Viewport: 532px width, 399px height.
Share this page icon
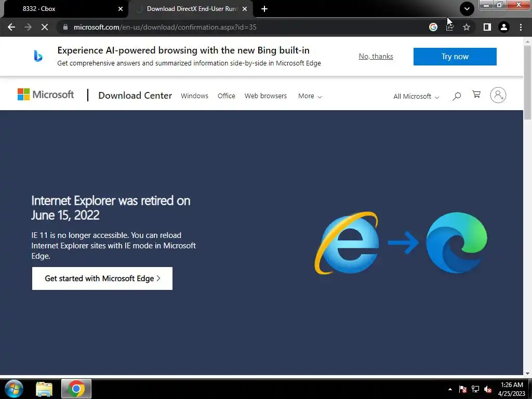tap(450, 27)
